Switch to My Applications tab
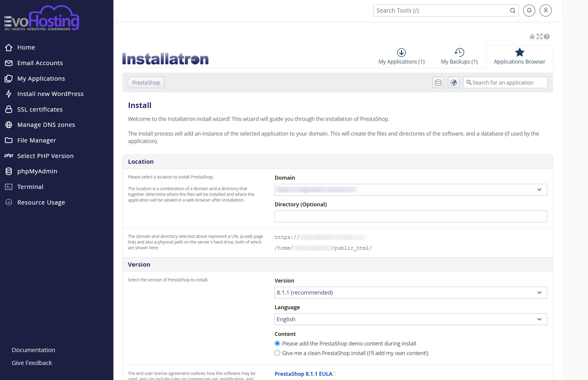 pos(401,57)
